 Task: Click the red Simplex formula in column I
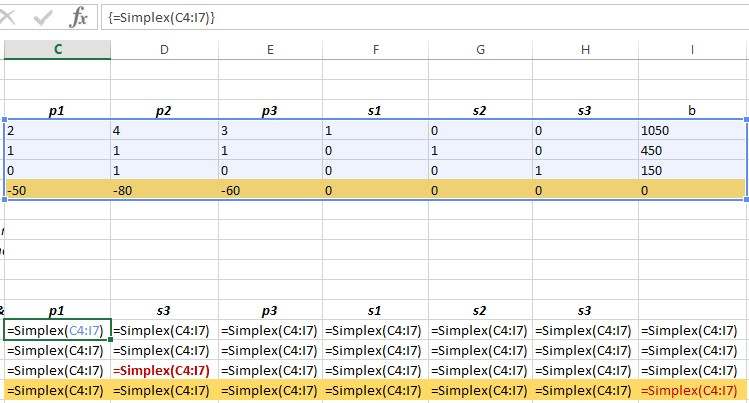(x=692, y=391)
